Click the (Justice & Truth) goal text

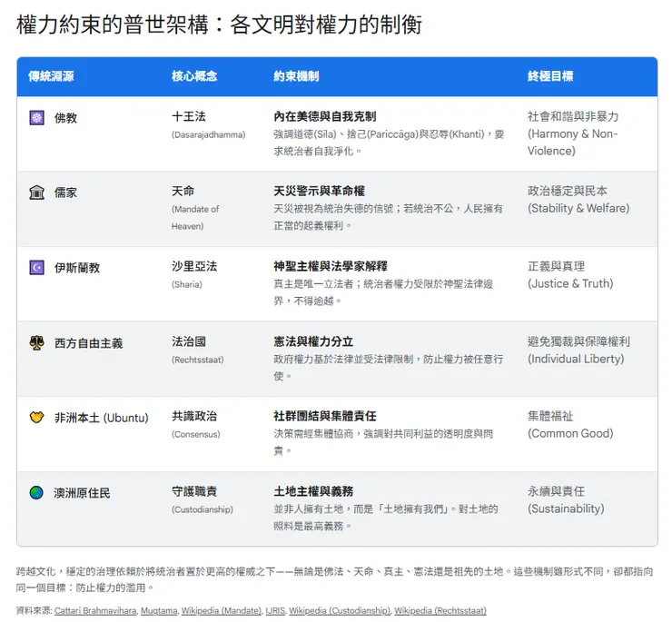point(570,283)
